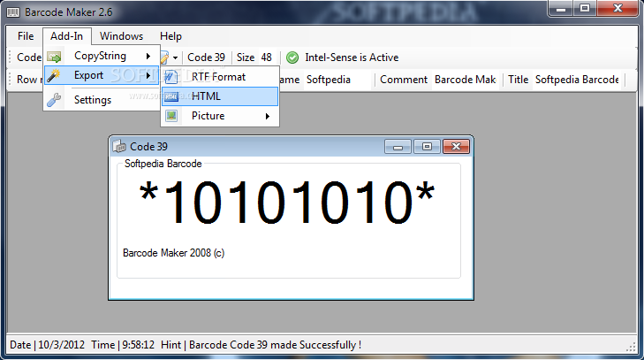The image size is (644, 360).
Task: Click the Title label in toolbar
Action: [x=518, y=80]
